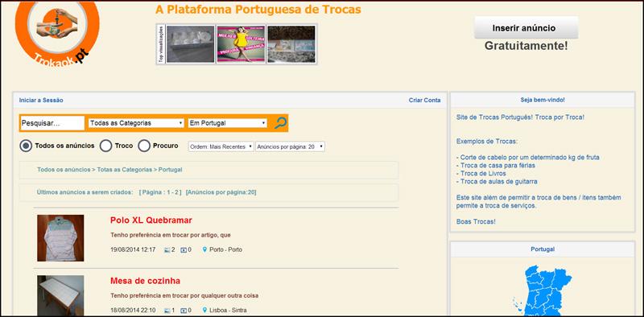Click the Seja bem-vindo! panel header
The height and width of the screenshot is (317, 644).
(x=543, y=100)
